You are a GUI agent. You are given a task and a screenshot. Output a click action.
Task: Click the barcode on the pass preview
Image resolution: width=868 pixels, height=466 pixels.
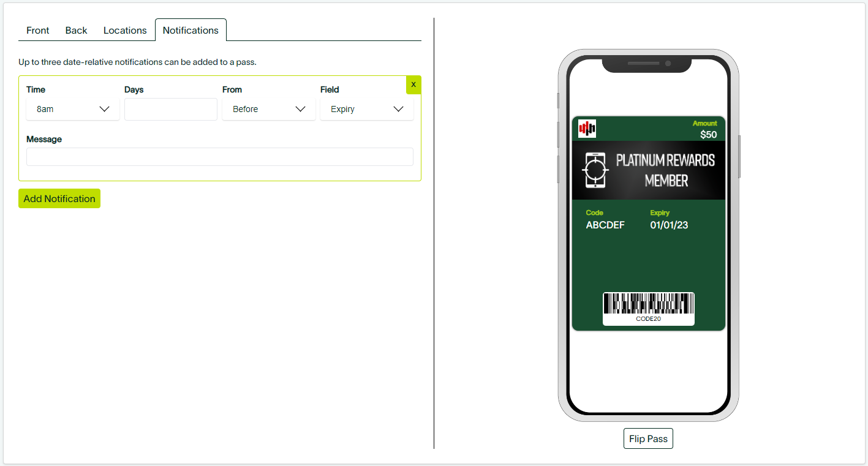[x=648, y=304]
